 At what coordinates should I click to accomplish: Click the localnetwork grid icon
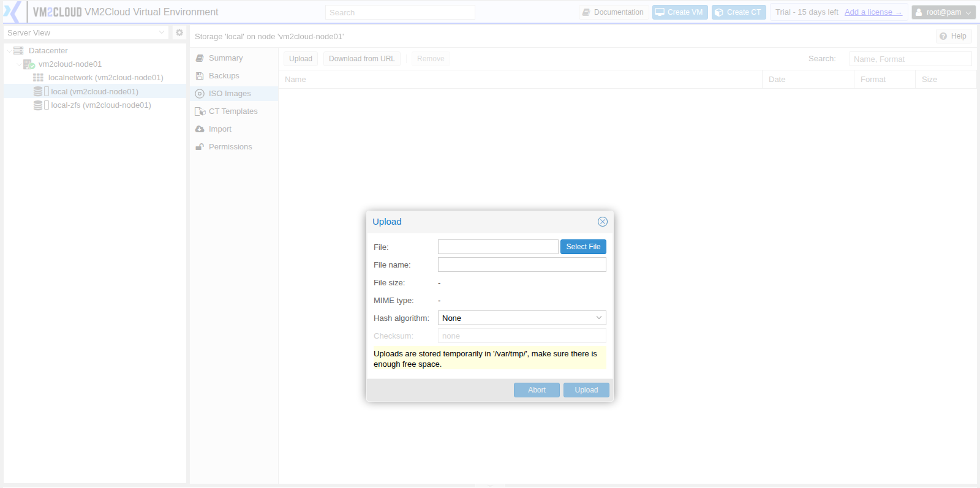pyautogui.click(x=38, y=78)
